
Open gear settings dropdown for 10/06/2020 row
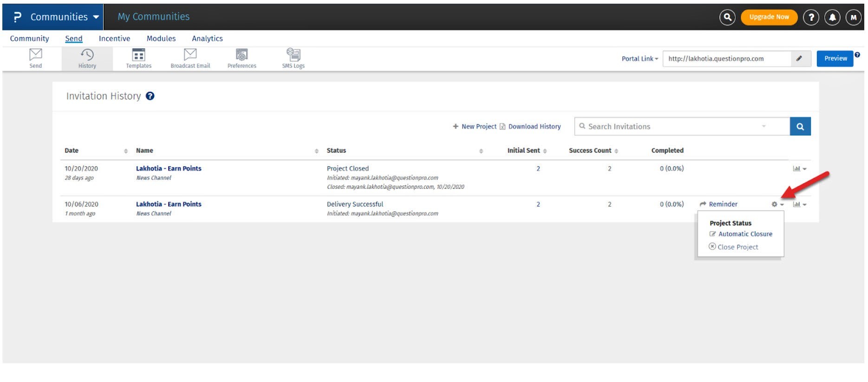(777, 204)
